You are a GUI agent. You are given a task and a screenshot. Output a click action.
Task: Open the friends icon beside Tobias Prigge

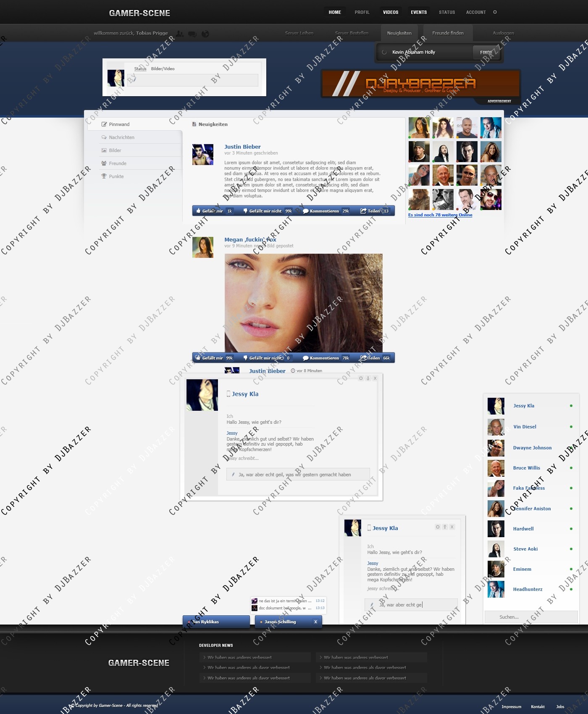click(x=180, y=34)
